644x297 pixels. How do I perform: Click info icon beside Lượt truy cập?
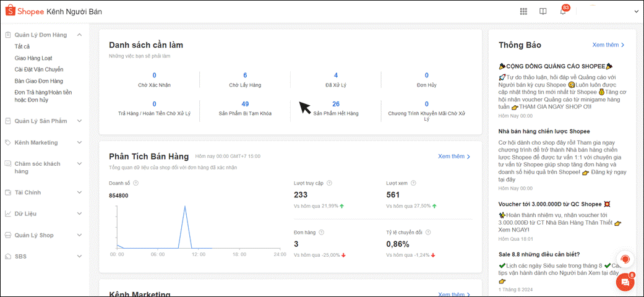(329, 183)
